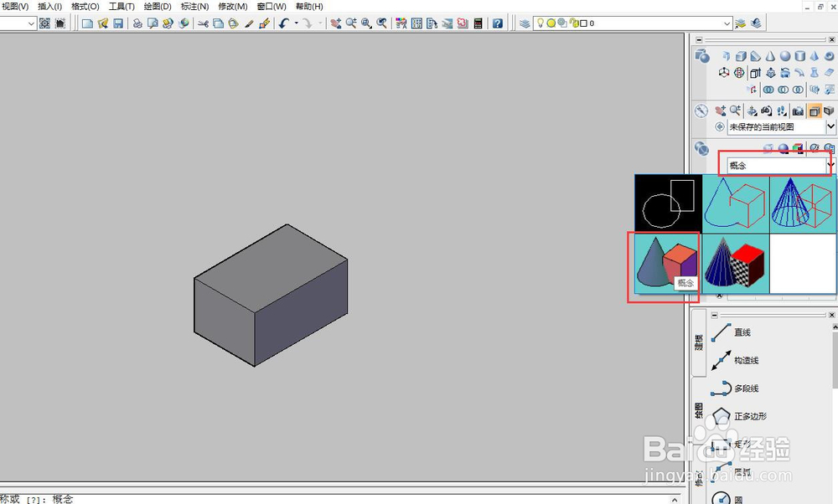Click the Redo arrow icon
This screenshot has width=838, height=504.
click(308, 23)
